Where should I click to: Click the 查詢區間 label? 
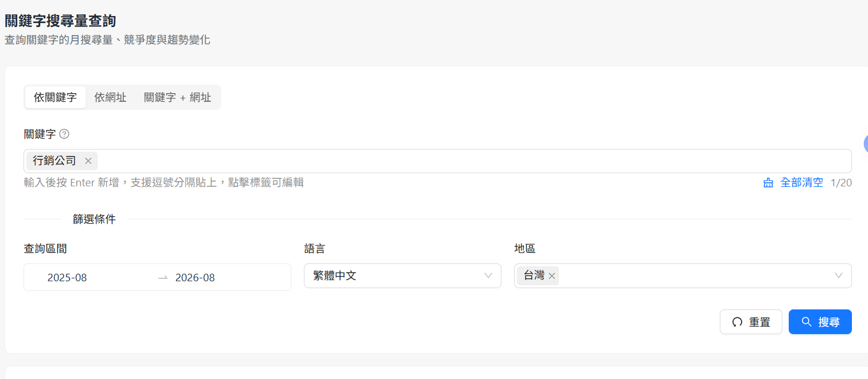[x=45, y=248]
